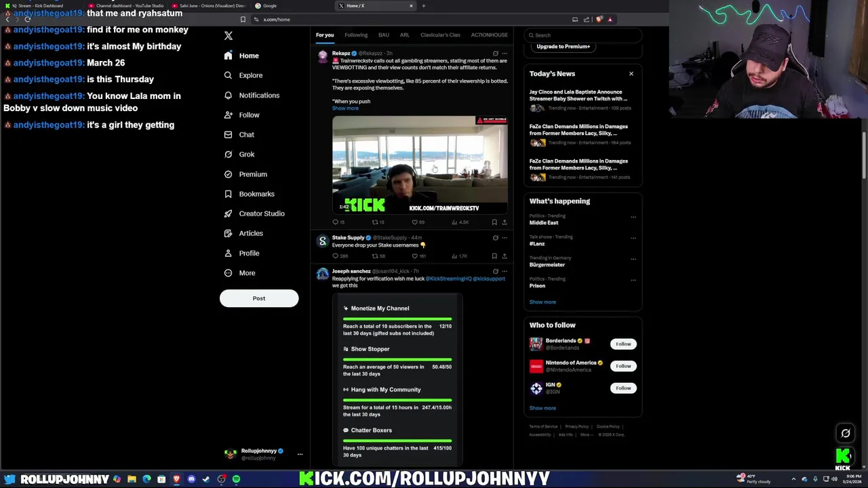The image size is (868, 488).
Task: Click Upgrade to Premium+ button
Action: click(x=563, y=47)
